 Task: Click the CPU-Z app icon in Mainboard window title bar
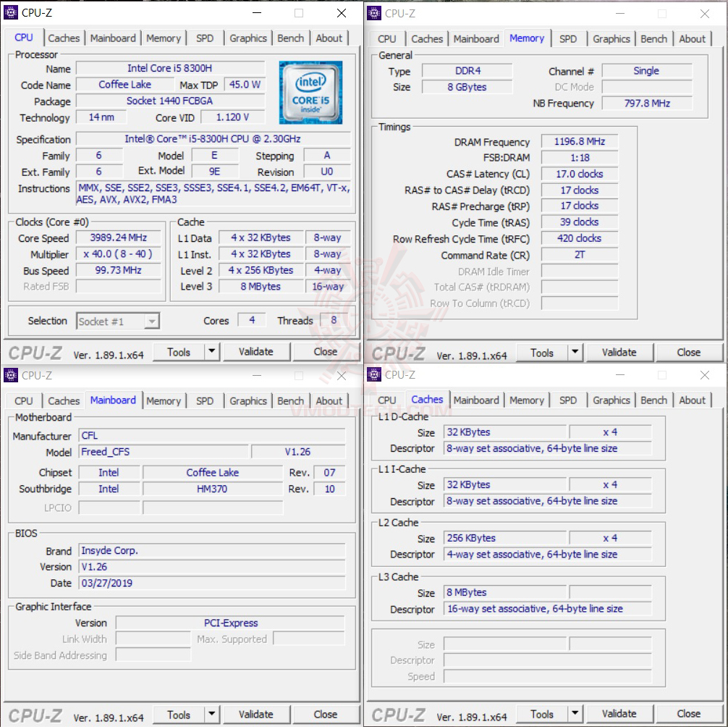coord(11,375)
